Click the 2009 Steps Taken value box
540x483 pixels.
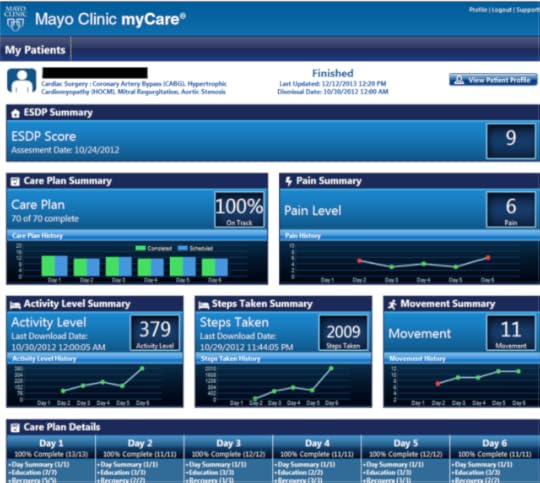tap(343, 333)
